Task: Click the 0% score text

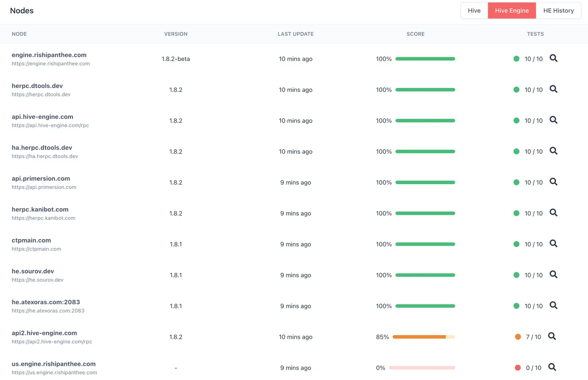Action: tap(380, 368)
